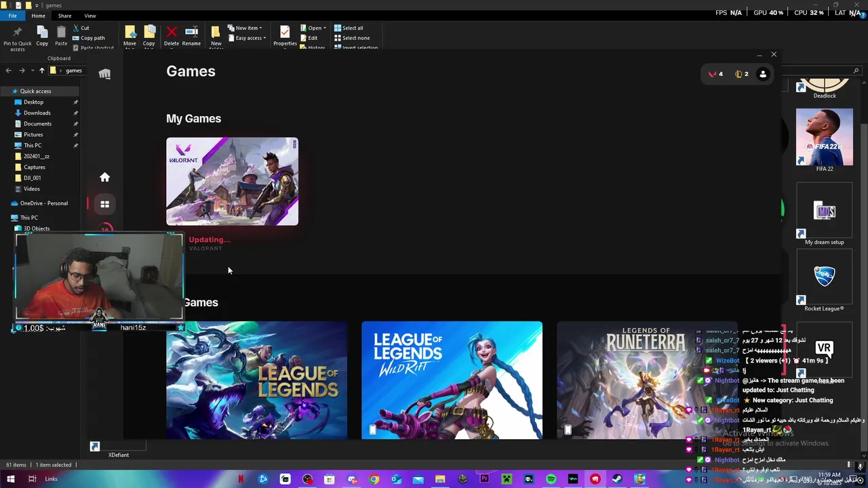This screenshot has height=488, width=868.
Task: Switch to Share ribbon tab
Action: click(x=64, y=16)
